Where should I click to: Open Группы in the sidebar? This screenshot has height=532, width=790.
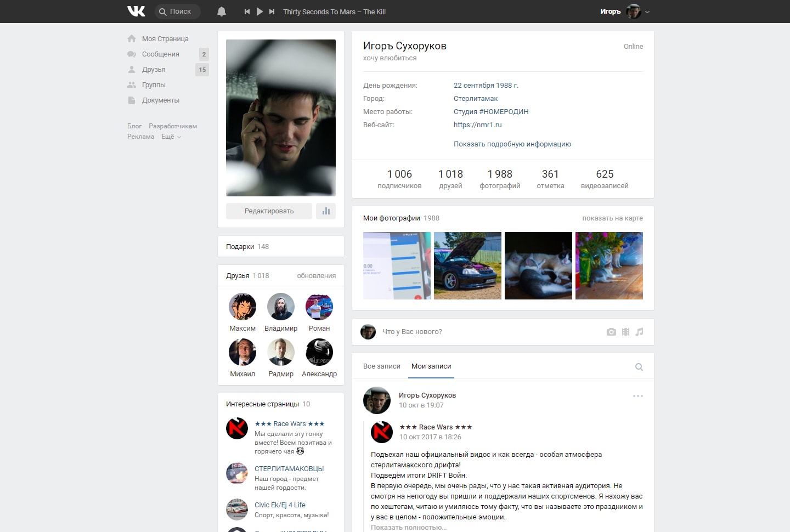tap(154, 85)
